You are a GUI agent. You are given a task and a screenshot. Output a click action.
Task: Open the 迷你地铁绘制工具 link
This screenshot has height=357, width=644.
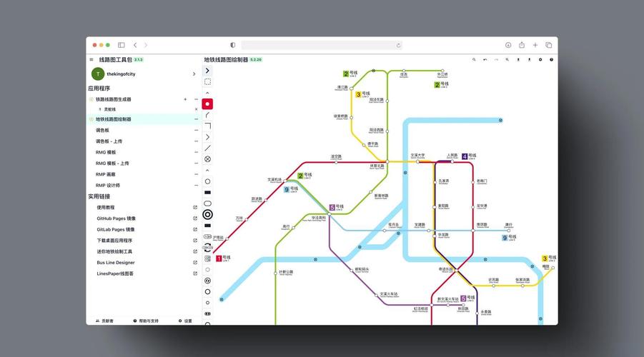[114, 251]
